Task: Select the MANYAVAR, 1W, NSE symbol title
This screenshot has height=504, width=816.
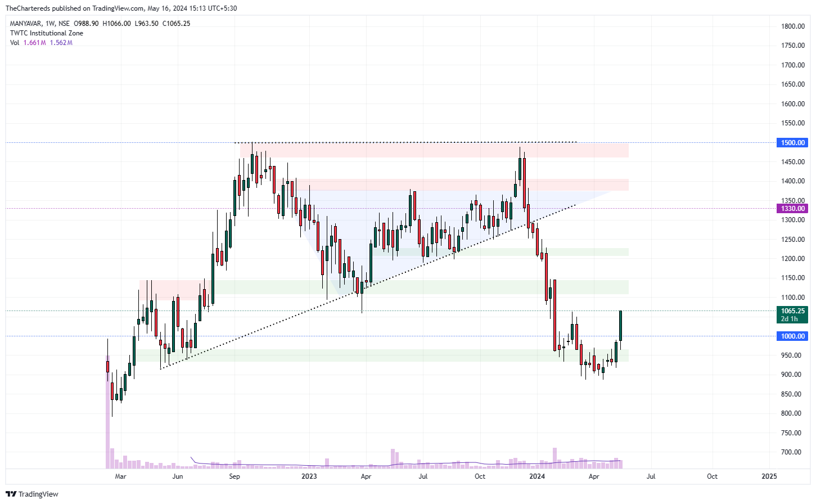Action: click(x=40, y=24)
